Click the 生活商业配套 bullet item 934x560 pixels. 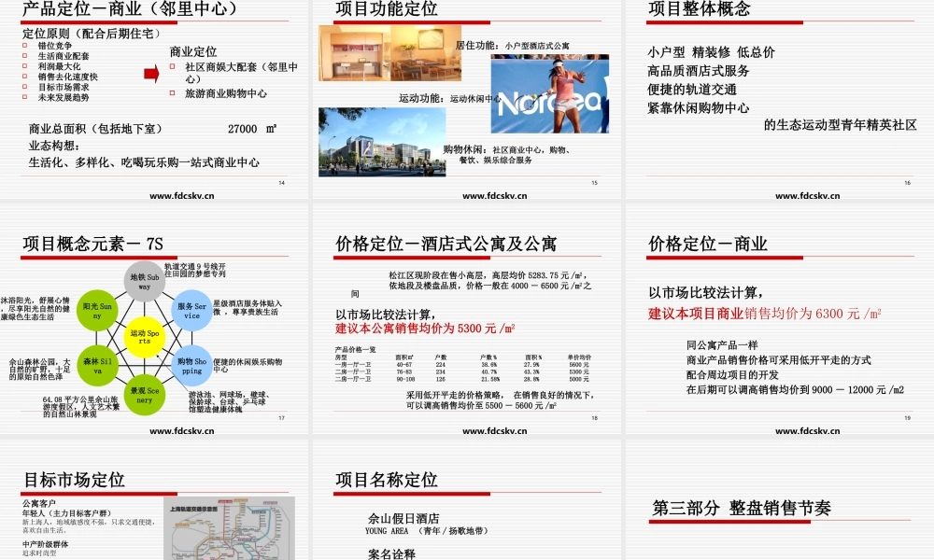pyautogui.click(x=64, y=56)
